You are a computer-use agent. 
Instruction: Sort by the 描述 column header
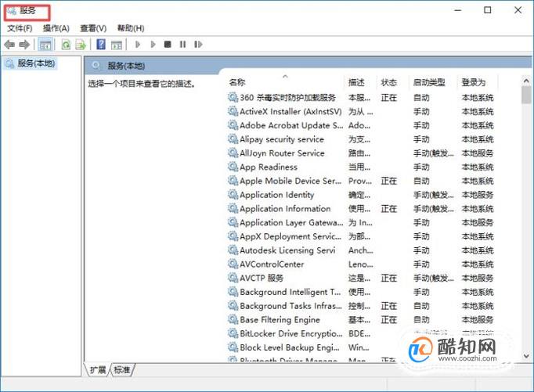click(356, 82)
